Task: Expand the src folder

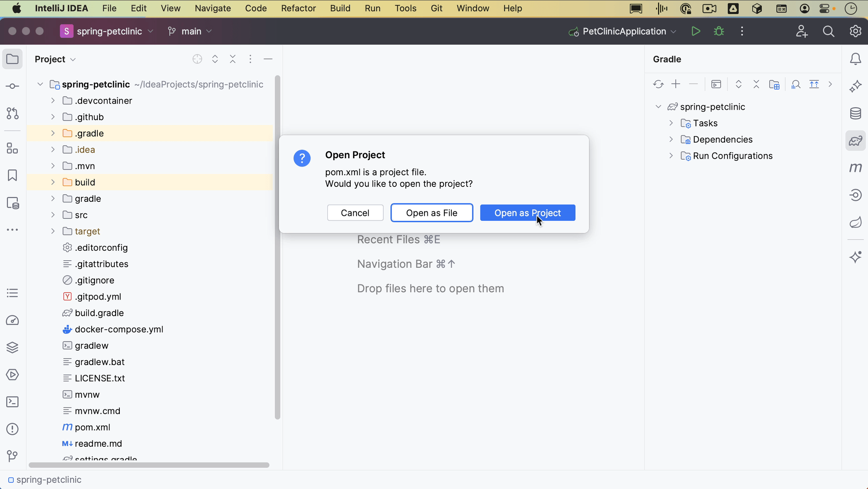Action: tap(53, 215)
